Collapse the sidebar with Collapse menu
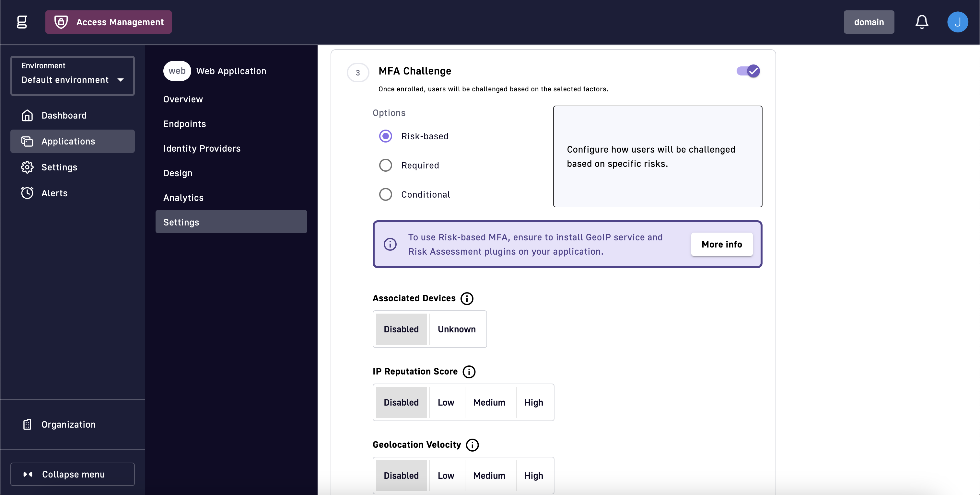980x495 pixels. tap(72, 474)
